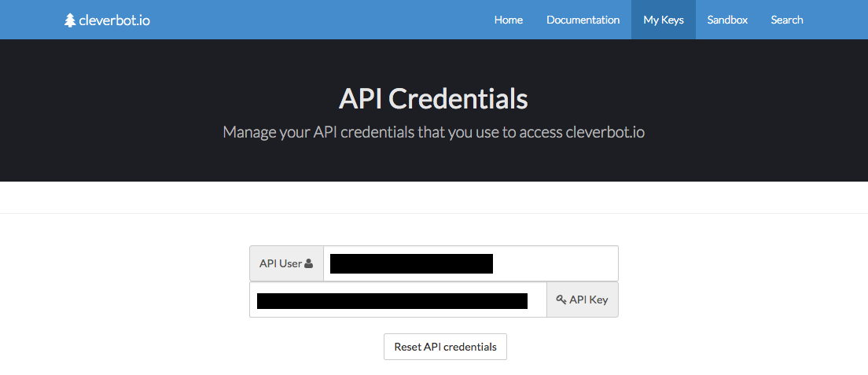
Task: Click the Manage your API credentials subtitle
Action: 433,131
